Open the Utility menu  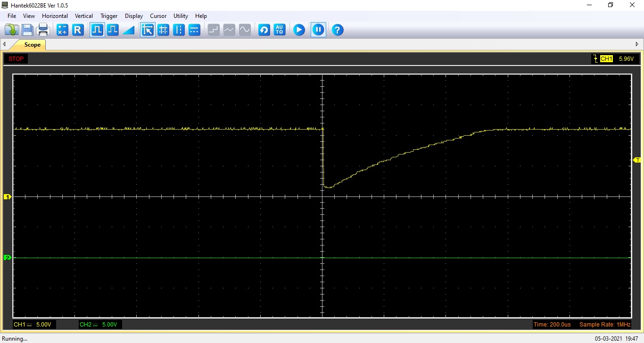pyautogui.click(x=181, y=16)
